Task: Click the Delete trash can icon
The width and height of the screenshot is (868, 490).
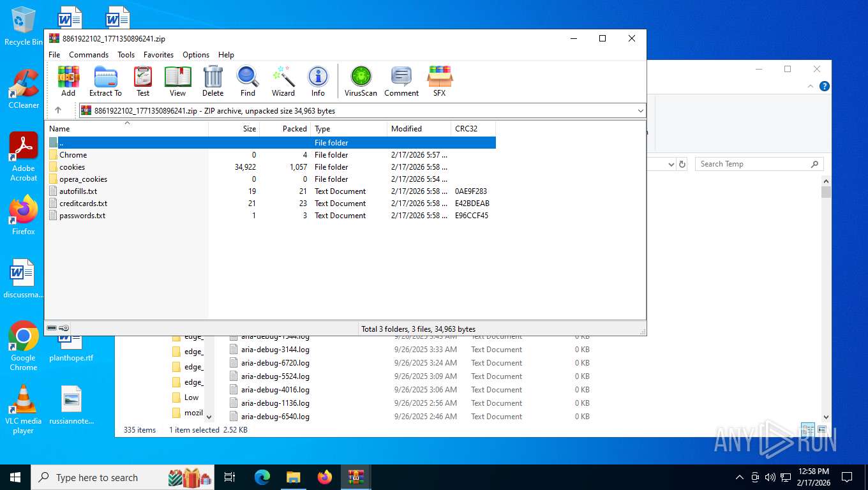Action: coord(213,81)
